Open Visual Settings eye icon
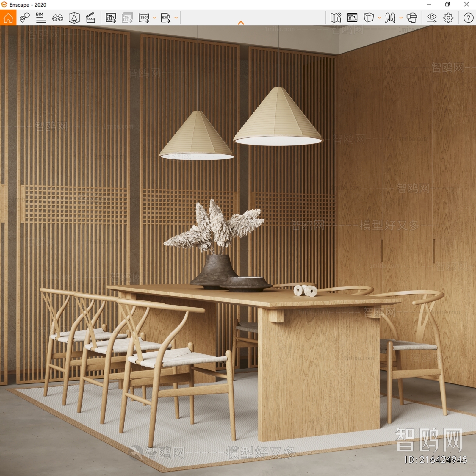Screen dimensions: 476x476 432,18
